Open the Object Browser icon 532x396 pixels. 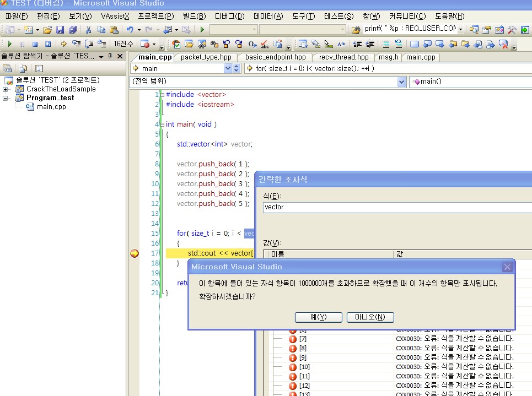tap(499, 30)
